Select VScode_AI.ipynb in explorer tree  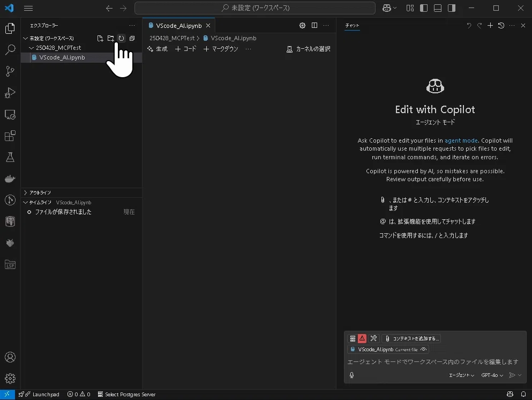pos(81,57)
